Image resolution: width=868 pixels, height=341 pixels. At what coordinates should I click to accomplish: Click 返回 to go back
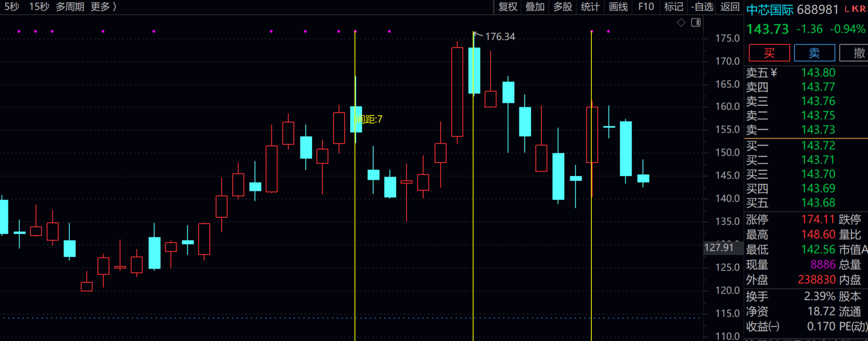[730, 7]
